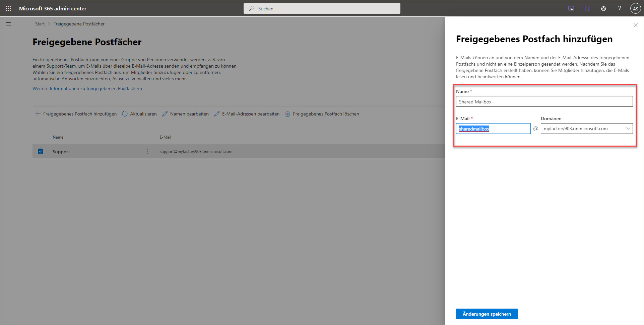Open Cloud Shell from the header
The height and width of the screenshot is (325, 644).
pyautogui.click(x=571, y=8)
